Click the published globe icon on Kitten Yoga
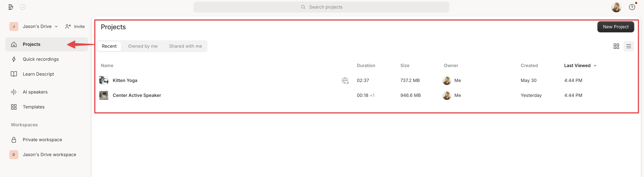644x177 pixels. coord(345,80)
